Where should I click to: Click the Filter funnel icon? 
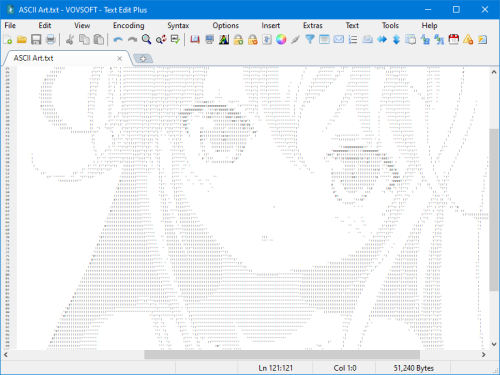point(310,40)
